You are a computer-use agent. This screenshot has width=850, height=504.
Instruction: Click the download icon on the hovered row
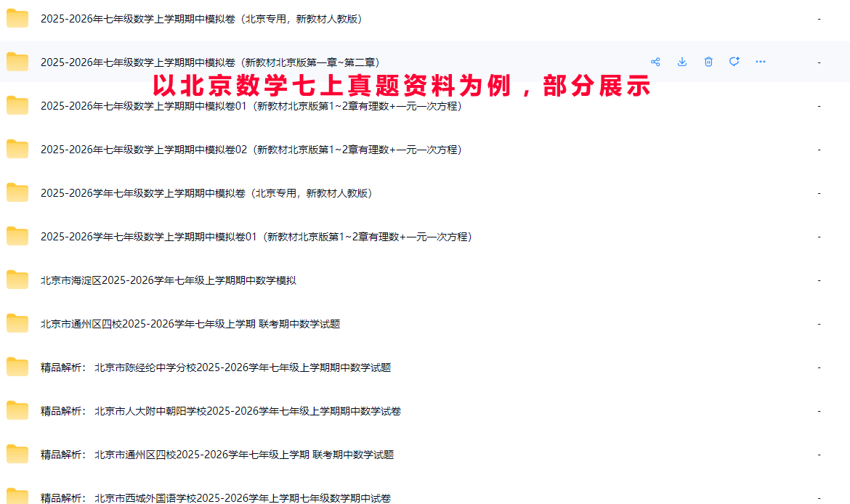681,62
